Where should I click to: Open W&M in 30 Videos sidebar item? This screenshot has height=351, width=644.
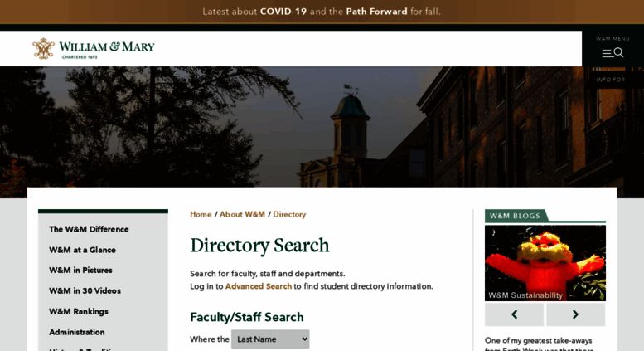point(85,290)
